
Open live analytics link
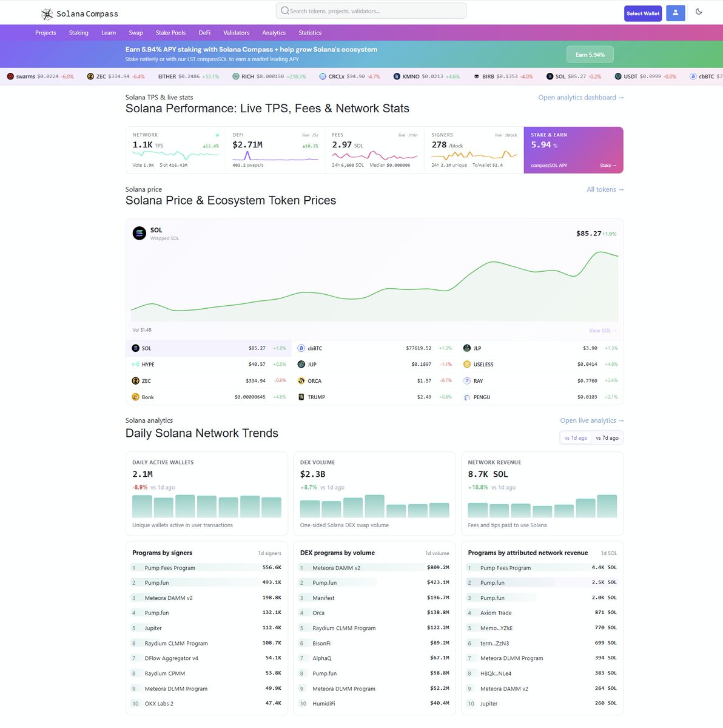click(592, 420)
